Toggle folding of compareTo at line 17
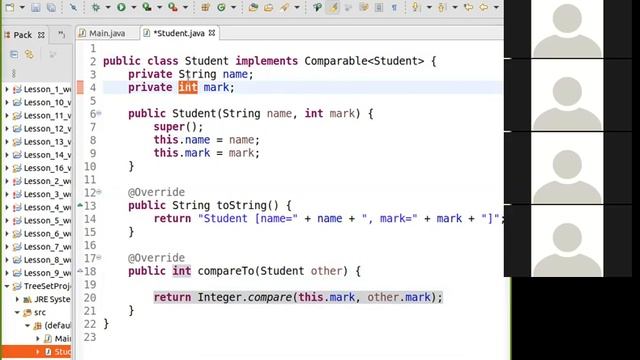Screen dimensions: 640x360 click(99, 258)
